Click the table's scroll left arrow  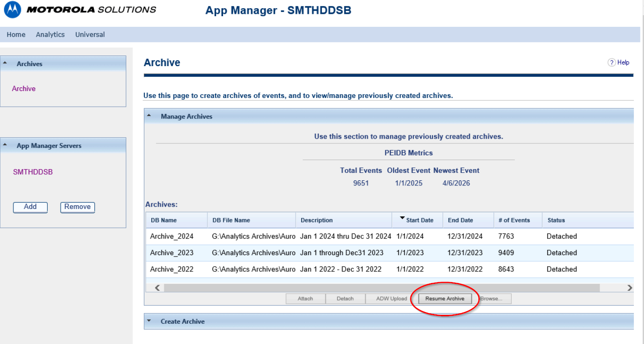[157, 288]
